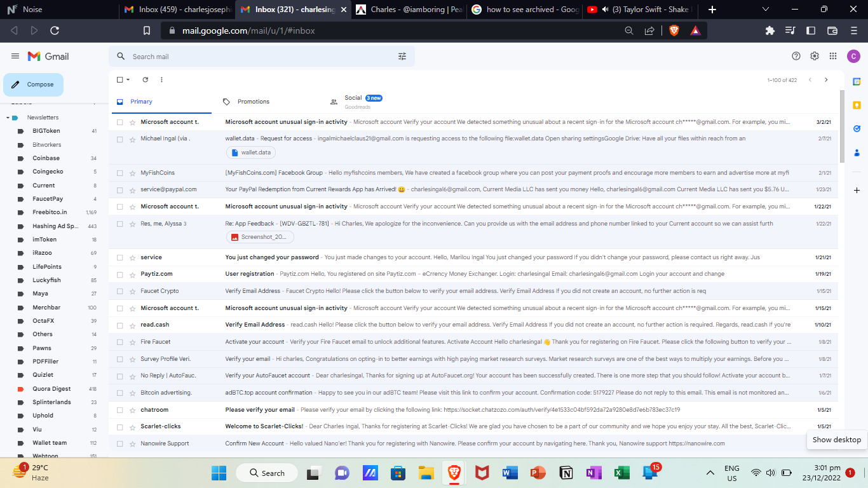Open the More options three-dot menu
The image size is (868, 488).
161,79
